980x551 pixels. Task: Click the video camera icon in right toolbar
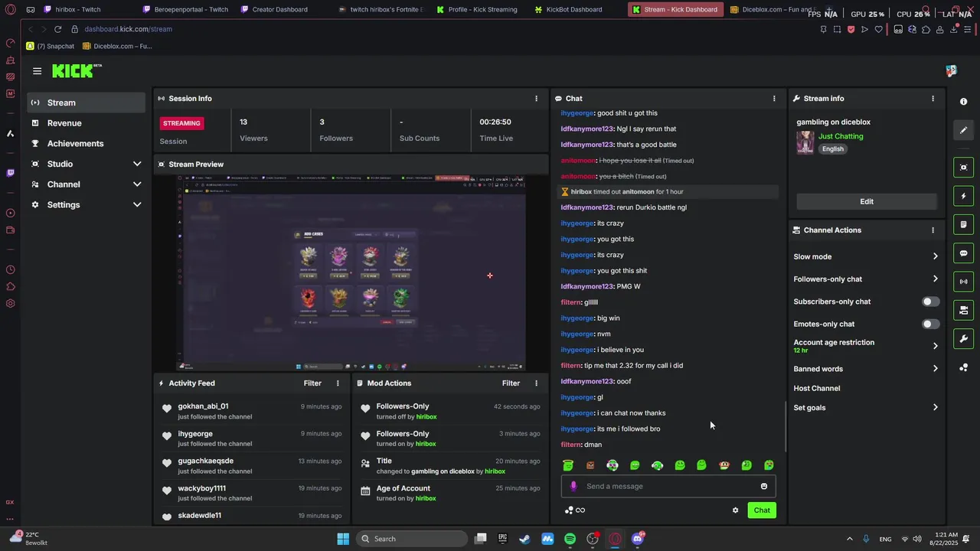[x=963, y=310]
